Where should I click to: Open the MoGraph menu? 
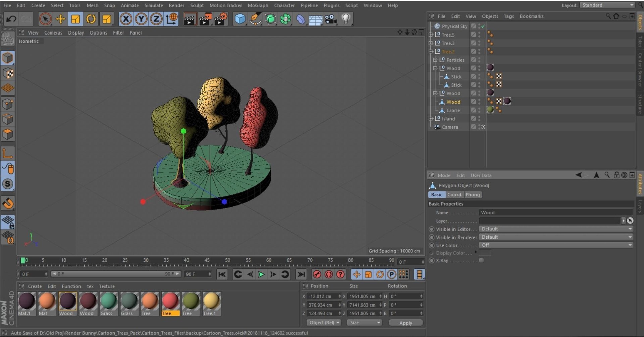[258, 5]
